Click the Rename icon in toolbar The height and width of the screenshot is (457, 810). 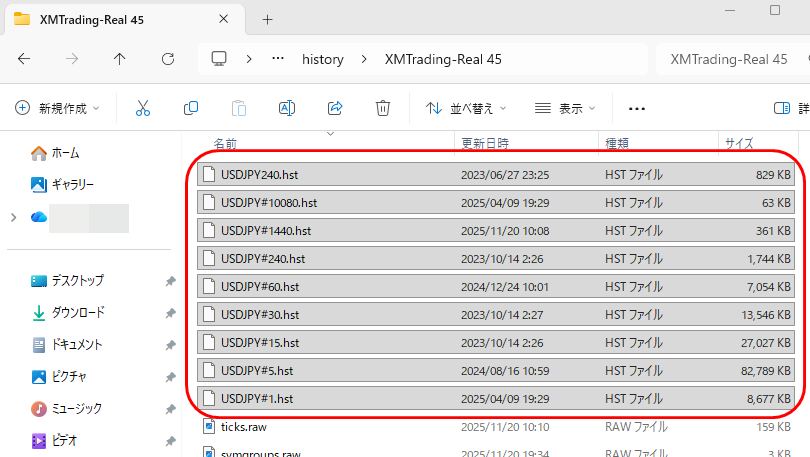287,108
